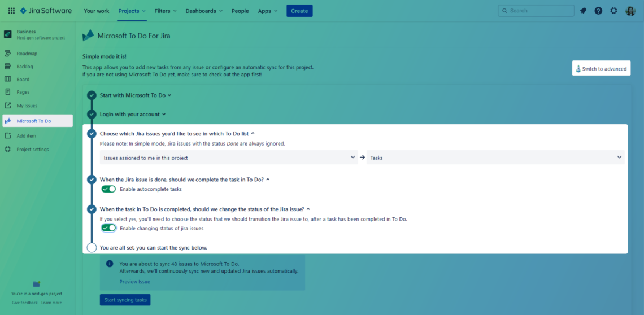Open notifications rocket icon
Image resolution: width=644 pixels, height=315 pixels.
[x=583, y=11]
